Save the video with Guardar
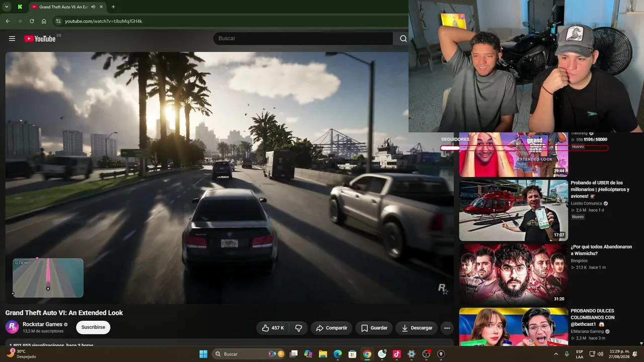 coord(374,328)
